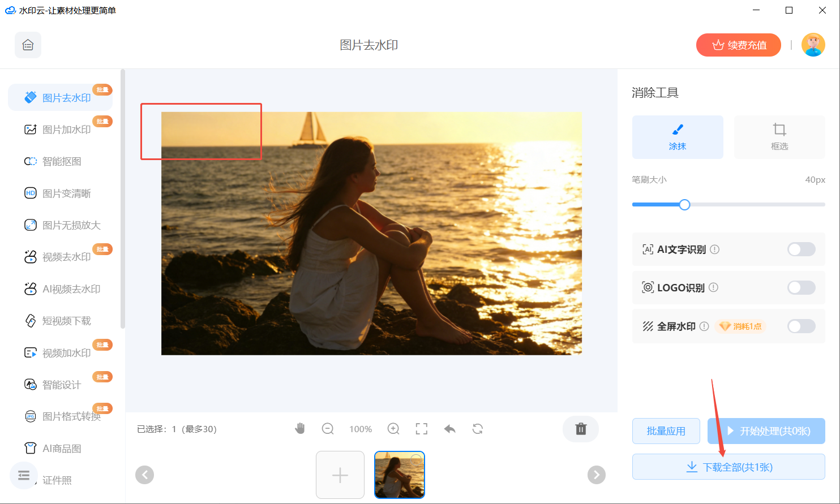Click 下载全部 download button
This screenshot has height=504, width=840.
(x=728, y=467)
